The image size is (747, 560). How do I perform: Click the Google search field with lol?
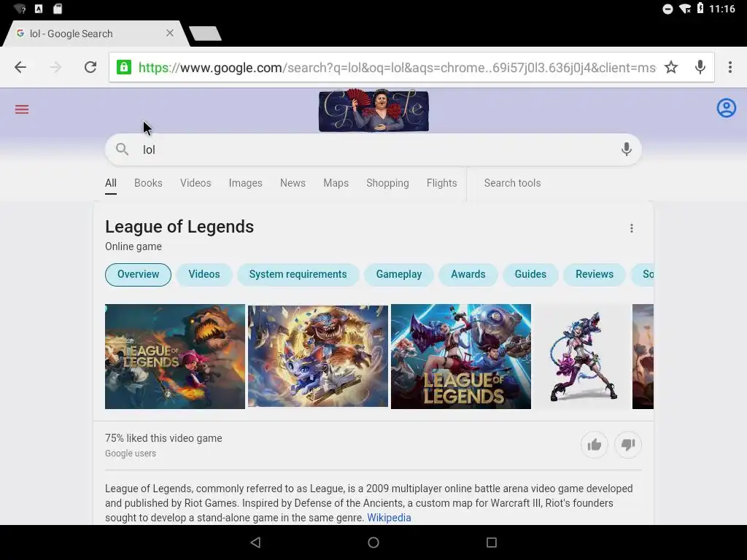(x=373, y=149)
